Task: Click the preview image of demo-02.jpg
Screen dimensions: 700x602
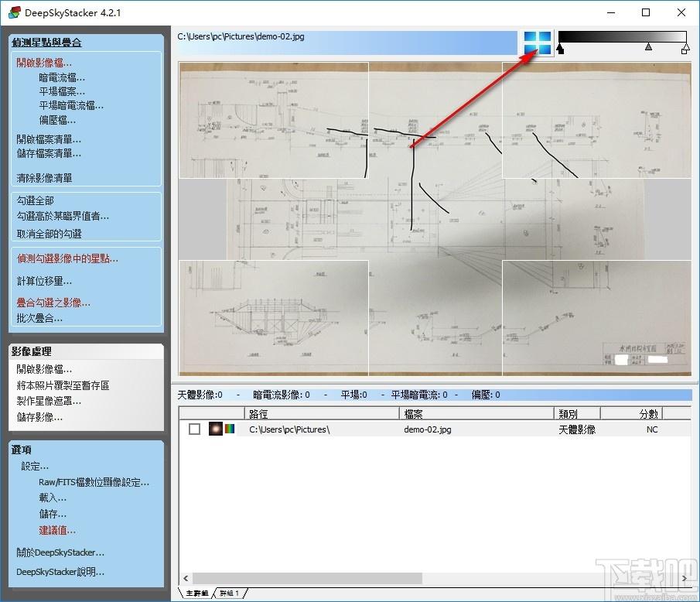Action: [435, 219]
